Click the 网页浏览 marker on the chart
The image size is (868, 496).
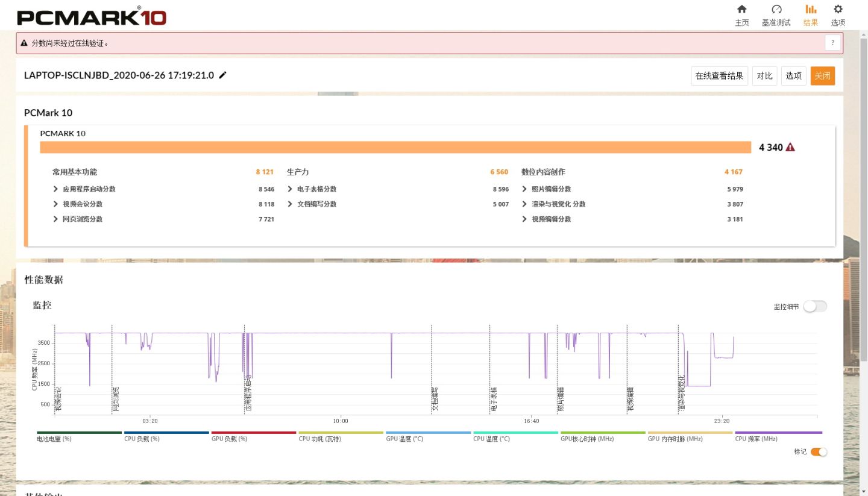(116, 400)
